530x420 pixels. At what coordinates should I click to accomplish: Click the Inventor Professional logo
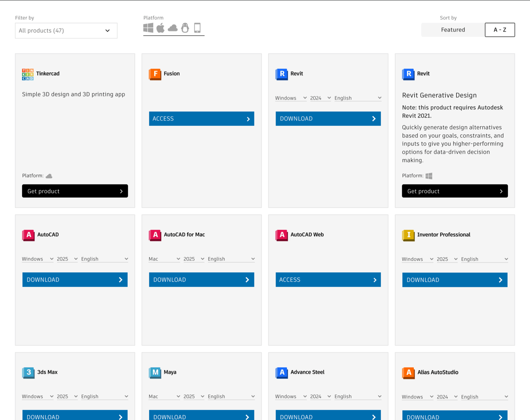[408, 235]
